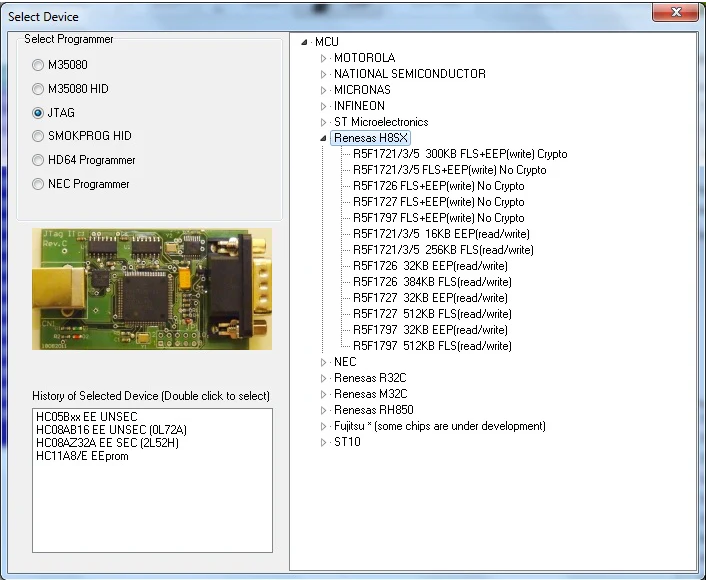Select the M35080 programmer radio button
The width and height of the screenshot is (706, 580).
(x=38, y=65)
